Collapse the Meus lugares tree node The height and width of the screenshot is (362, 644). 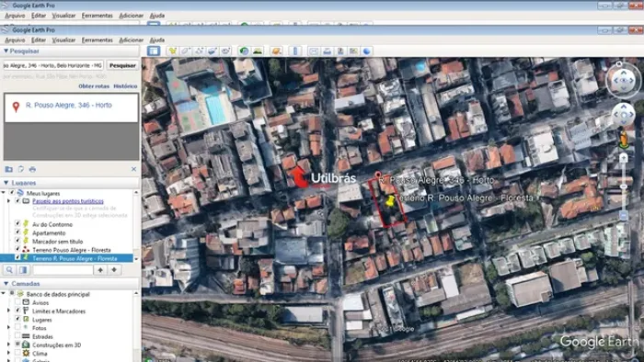tap(4, 193)
